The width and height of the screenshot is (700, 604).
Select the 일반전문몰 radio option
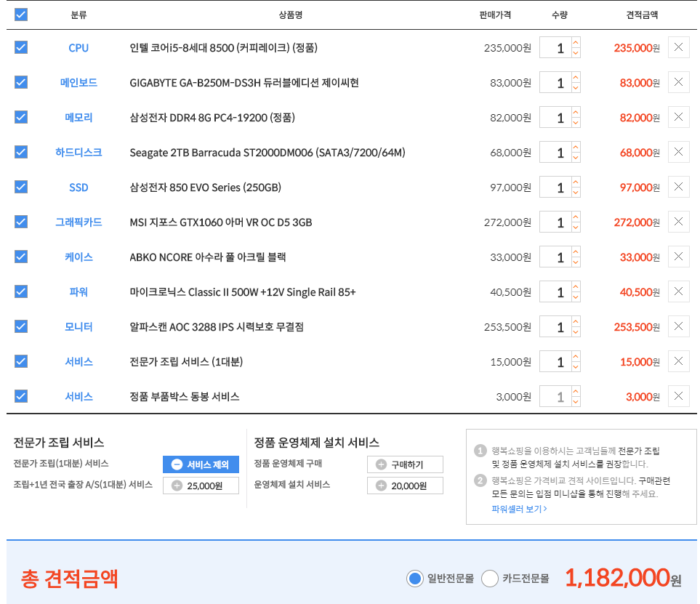pyautogui.click(x=414, y=579)
